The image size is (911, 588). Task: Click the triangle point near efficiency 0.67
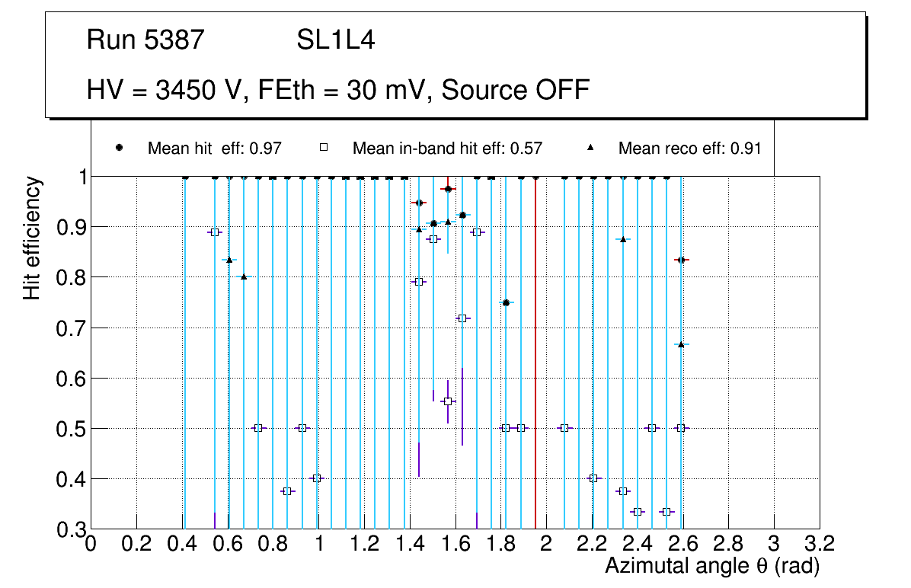coord(681,344)
